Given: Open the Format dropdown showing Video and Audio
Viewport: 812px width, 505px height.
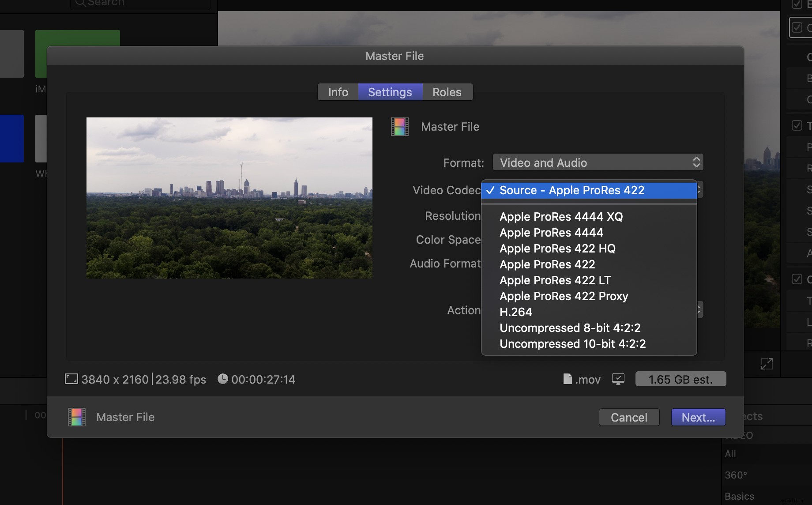Looking at the screenshot, I should [x=598, y=162].
